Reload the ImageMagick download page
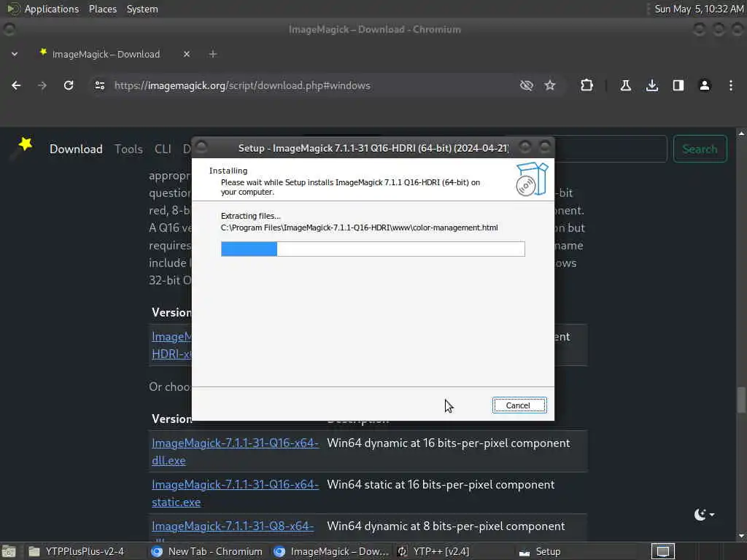This screenshot has height=560, width=747. [x=69, y=86]
